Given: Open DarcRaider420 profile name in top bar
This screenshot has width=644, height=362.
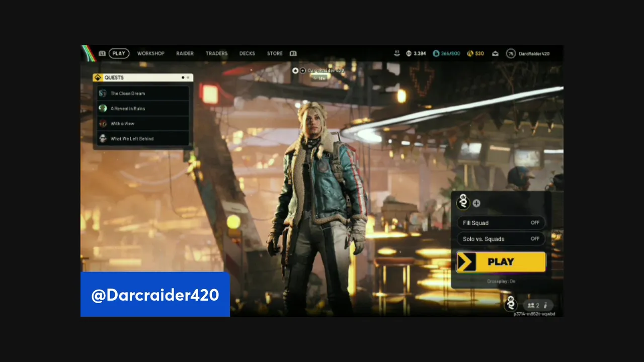Looking at the screenshot, I should tap(534, 53).
